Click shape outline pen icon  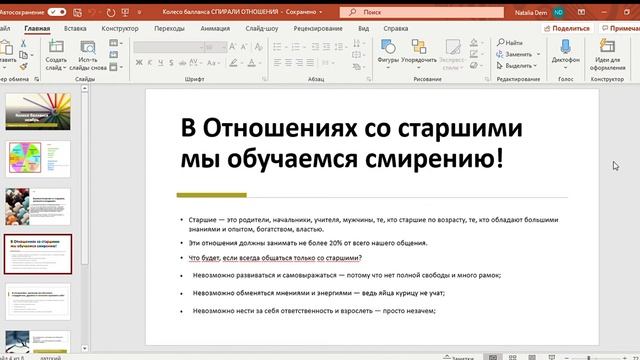473,54
